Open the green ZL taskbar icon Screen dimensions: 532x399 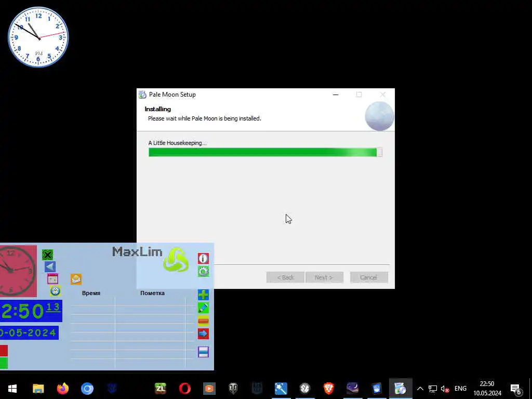tap(161, 389)
